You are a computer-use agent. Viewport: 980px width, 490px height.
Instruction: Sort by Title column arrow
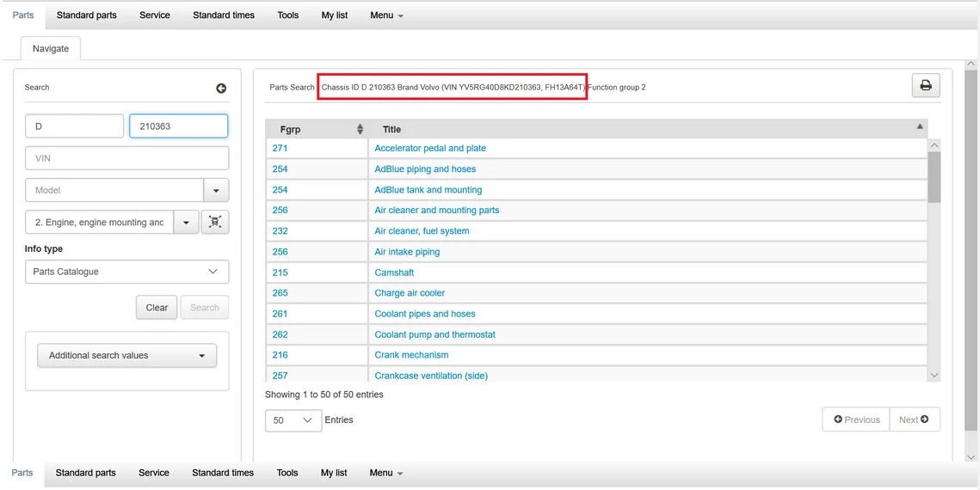(921, 126)
